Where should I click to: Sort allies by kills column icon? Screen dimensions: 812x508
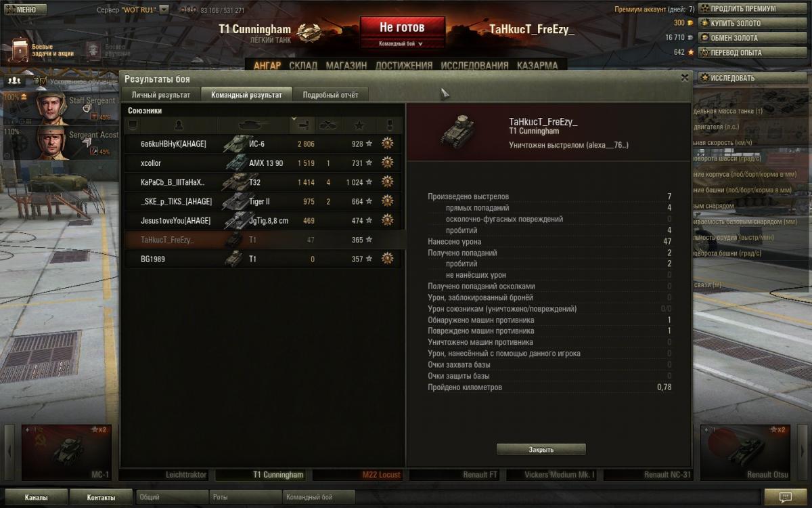pyautogui.click(x=328, y=125)
